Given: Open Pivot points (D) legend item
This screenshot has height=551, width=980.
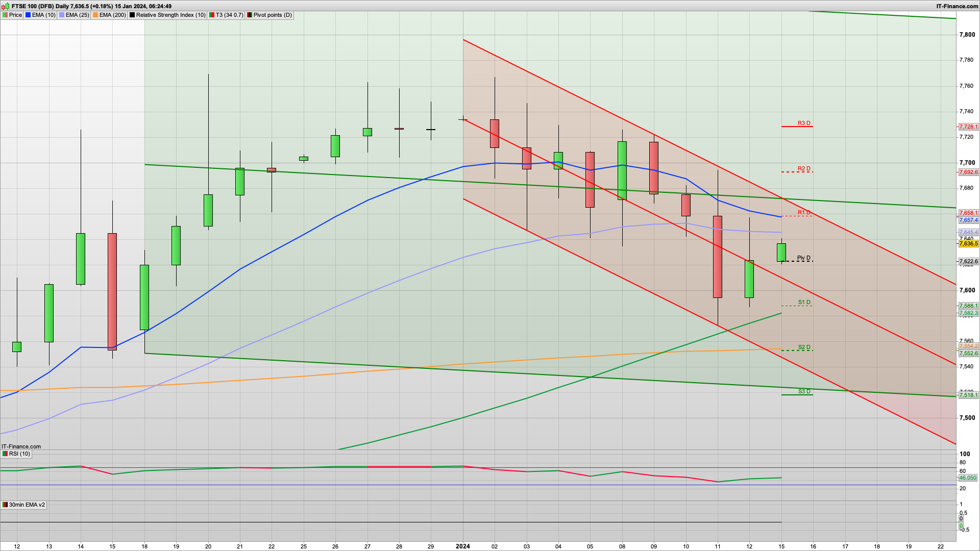Looking at the screenshot, I should point(269,15).
